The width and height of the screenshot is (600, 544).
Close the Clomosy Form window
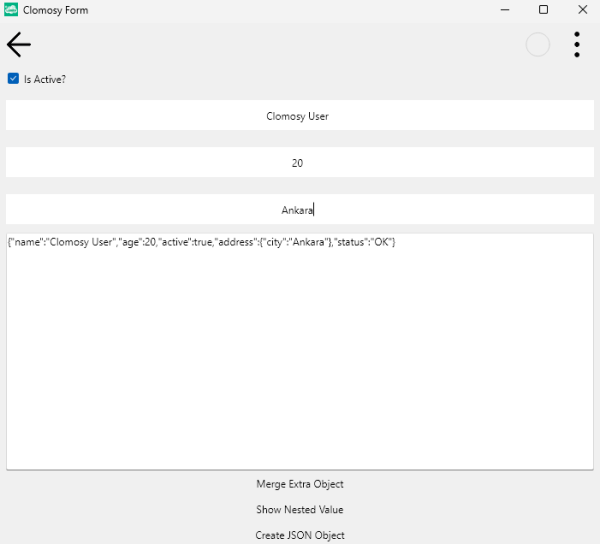point(582,10)
